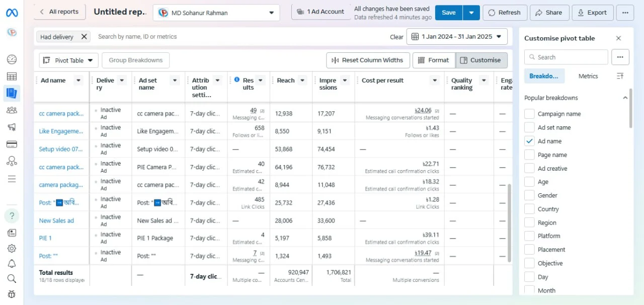Image resolution: width=644 pixels, height=305 pixels.
Task: Open the Campaigns table icon in sidebar
Action: (x=12, y=77)
